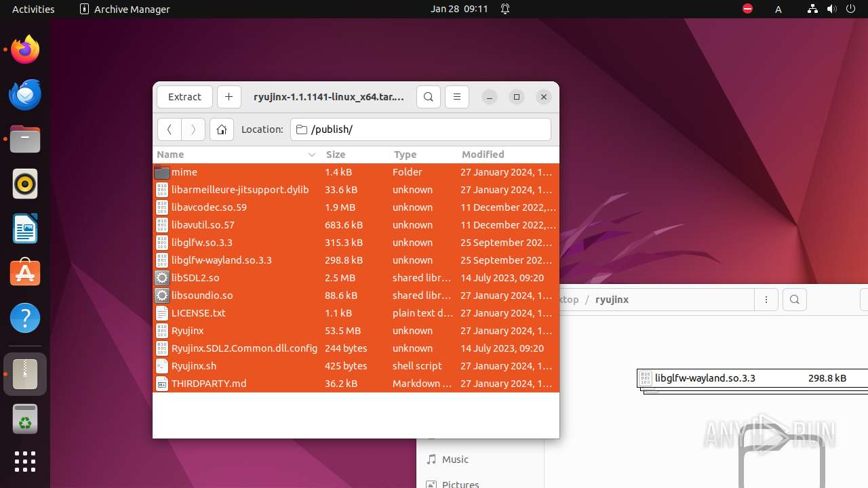Click search icon in Files window
Viewport: 868px width, 488px height.
click(795, 300)
